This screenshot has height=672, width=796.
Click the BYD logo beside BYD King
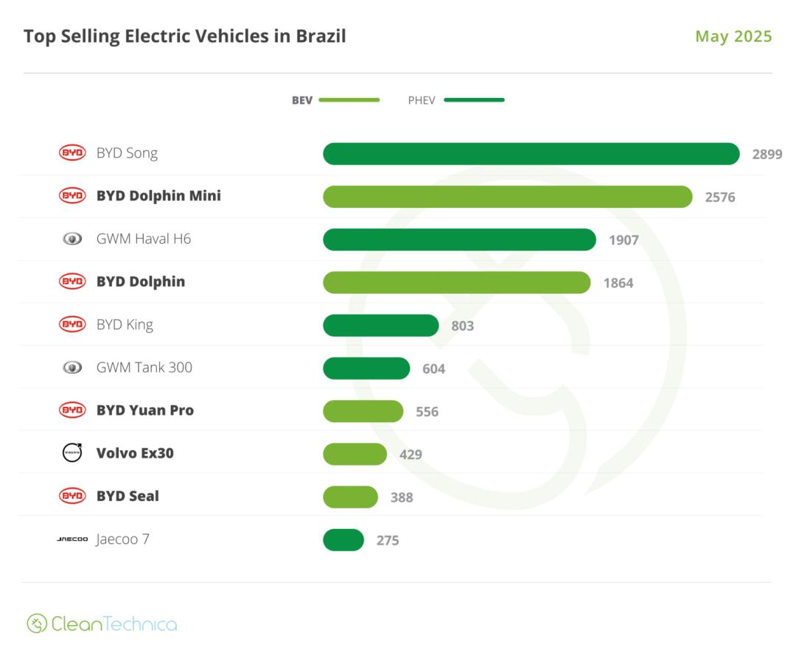(72, 324)
